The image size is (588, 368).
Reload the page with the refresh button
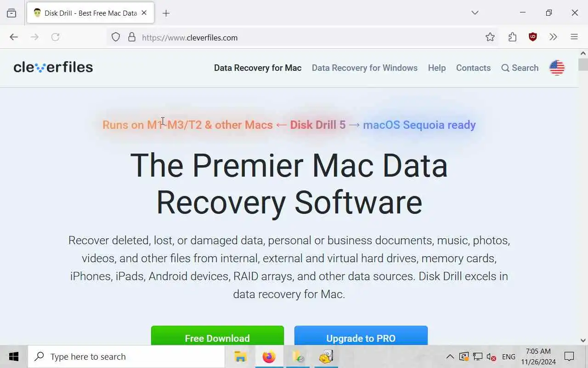56,37
